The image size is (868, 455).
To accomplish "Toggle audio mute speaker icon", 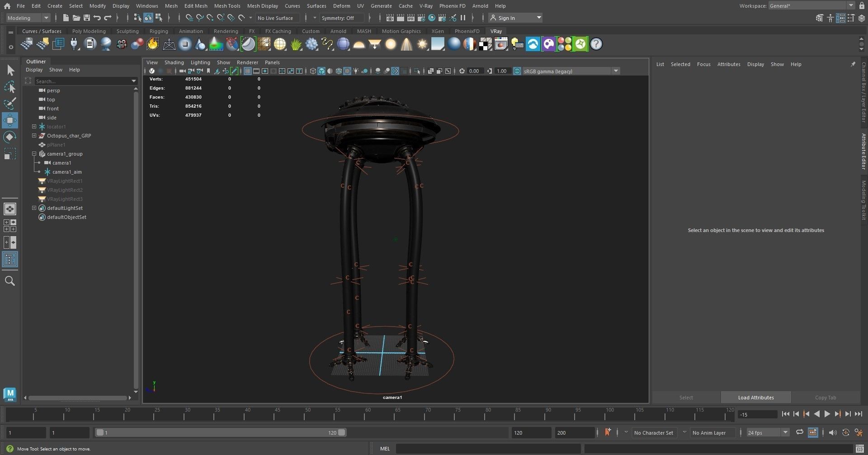I will tap(833, 432).
